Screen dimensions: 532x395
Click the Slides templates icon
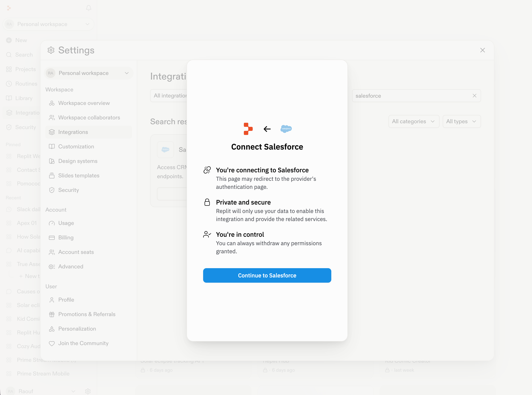point(52,176)
